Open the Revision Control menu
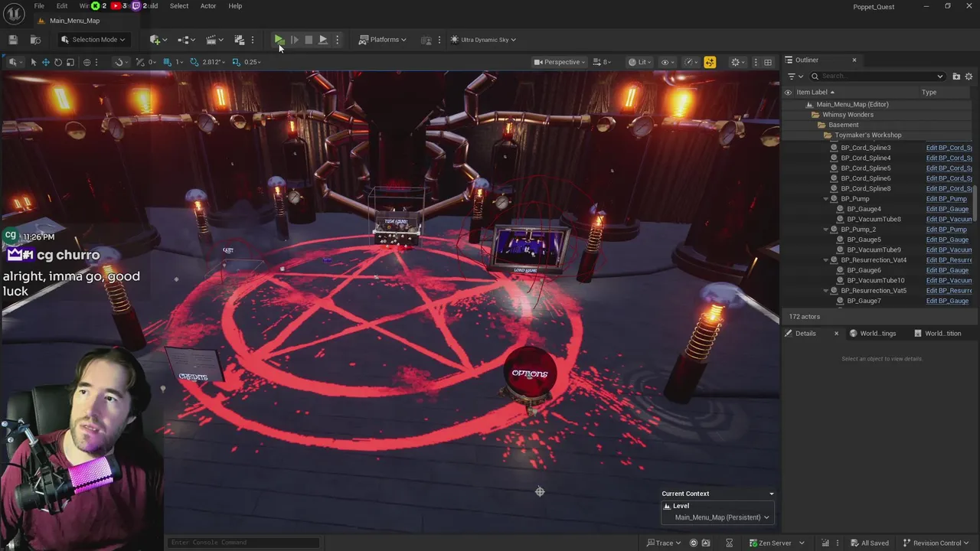The width and height of the screenshot is (980, 551). (936, 543)
